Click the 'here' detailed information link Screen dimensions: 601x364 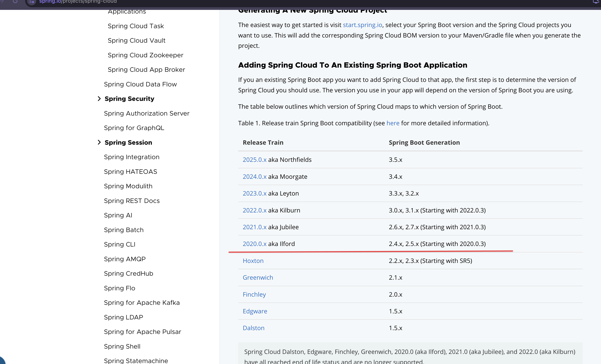393,123
